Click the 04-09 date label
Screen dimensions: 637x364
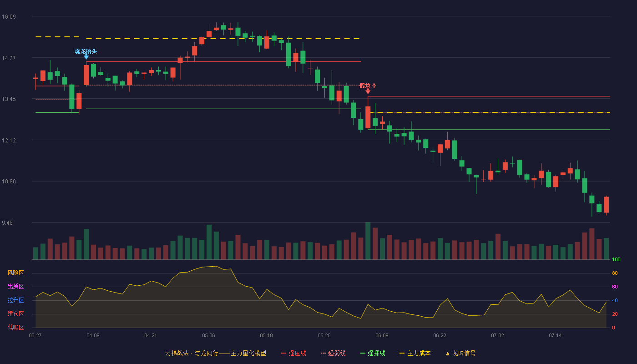click(x=93, y=335)
